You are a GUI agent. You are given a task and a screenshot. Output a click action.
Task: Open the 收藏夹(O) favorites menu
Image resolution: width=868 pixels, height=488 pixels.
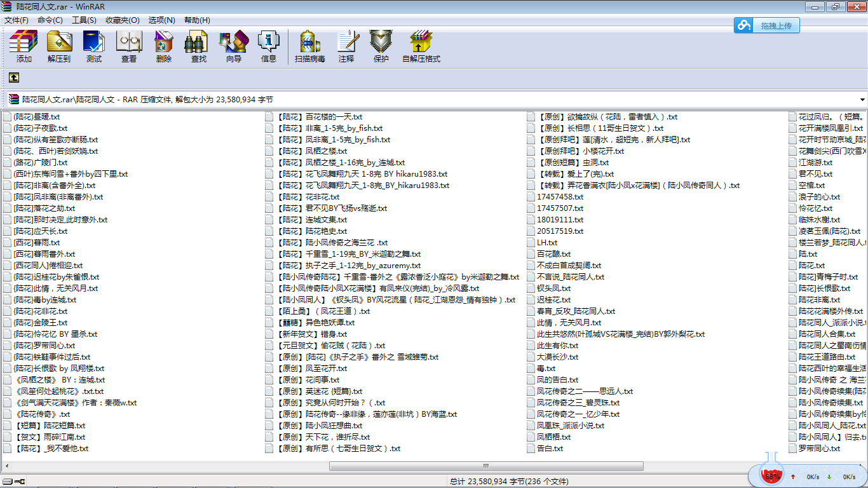pos(122,20)
